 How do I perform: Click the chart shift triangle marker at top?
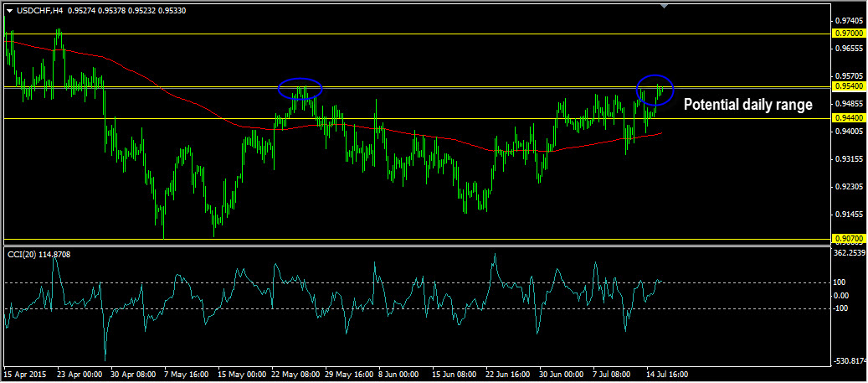coord(665,7)
